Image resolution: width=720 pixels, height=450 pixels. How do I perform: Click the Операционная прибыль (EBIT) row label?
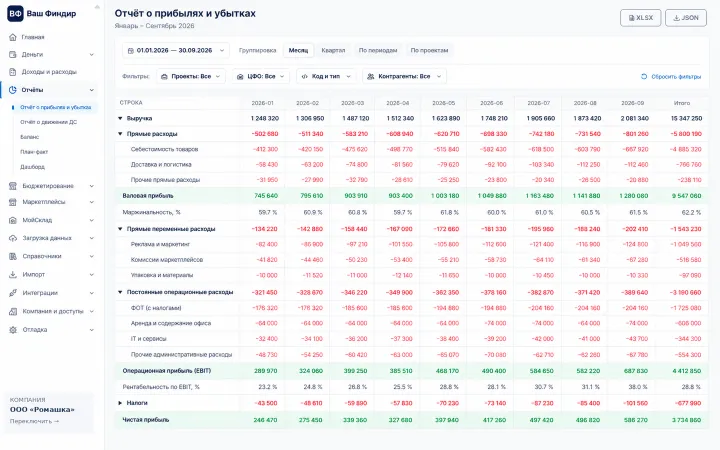point(167,371)
